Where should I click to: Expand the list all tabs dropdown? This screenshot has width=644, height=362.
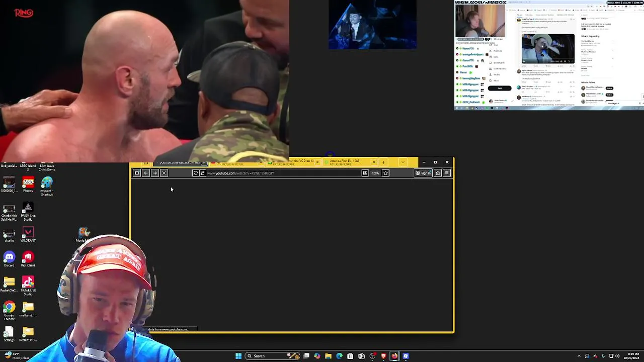[403, 162]
